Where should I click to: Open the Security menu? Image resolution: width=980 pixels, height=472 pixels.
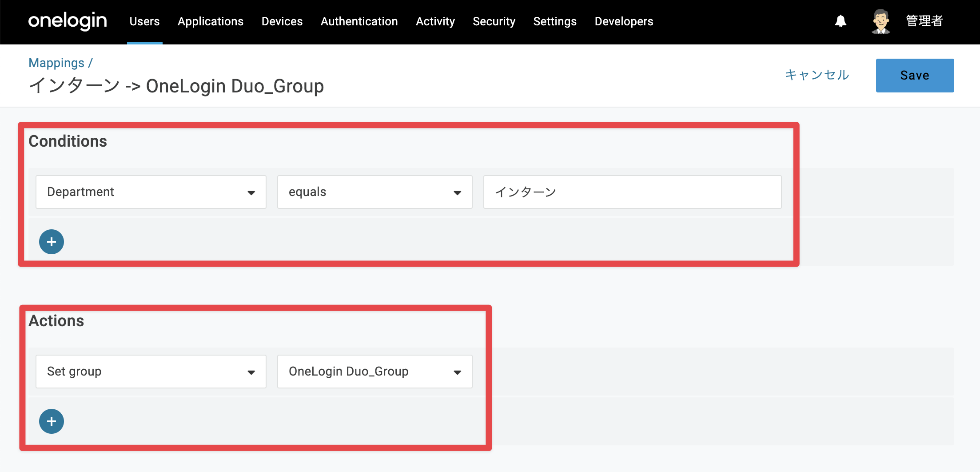coord(494,21)
